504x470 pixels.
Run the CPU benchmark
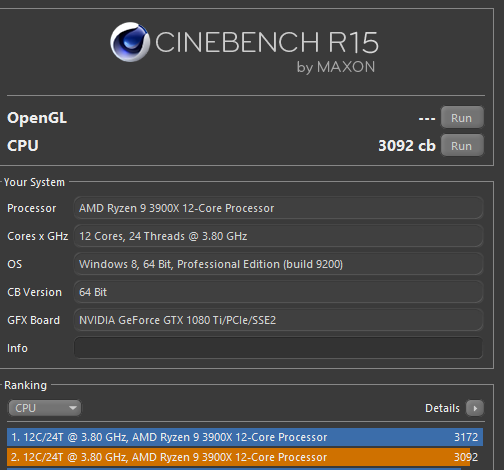[x=462, y=145]
